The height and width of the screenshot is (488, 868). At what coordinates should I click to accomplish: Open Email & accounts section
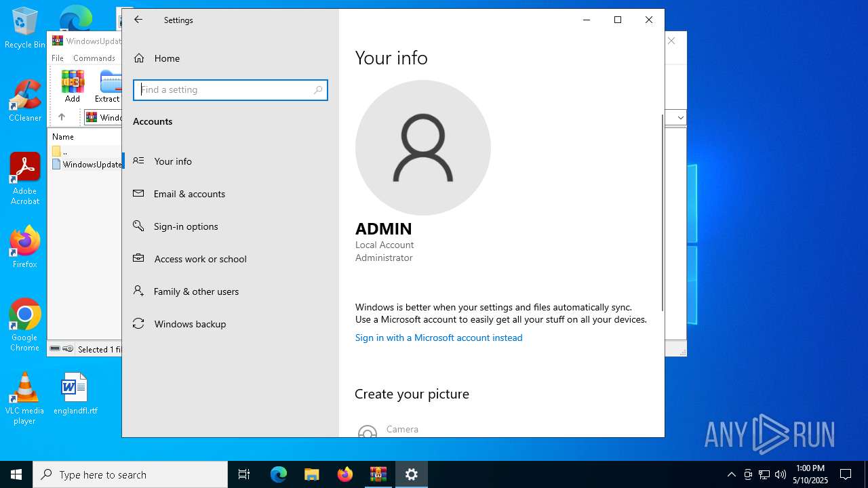(231, 194)
